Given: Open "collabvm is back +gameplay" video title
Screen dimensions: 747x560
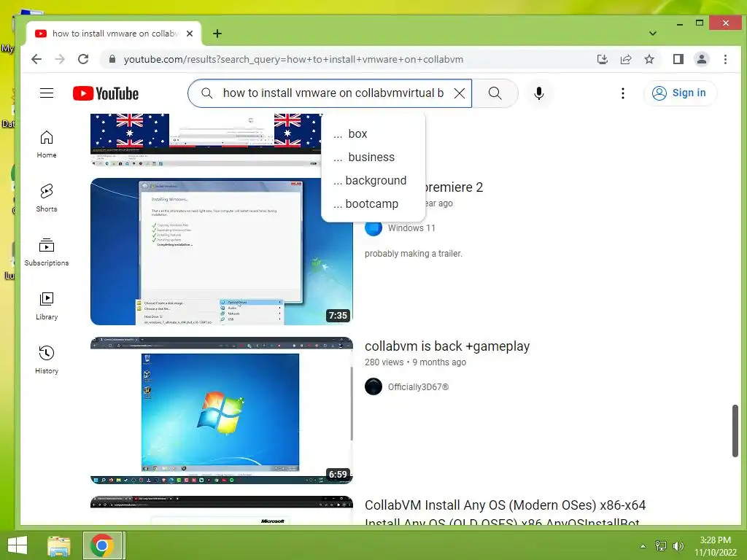Looking at the screenshot, I should (x=447, y=346).
